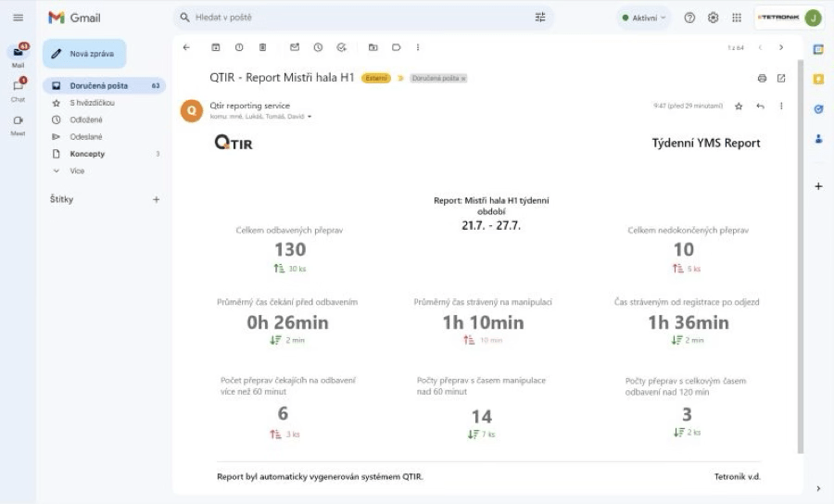This screenshot has width=834, height=504.
Task: Toggle the importance marker beside subject
Action: click(400, 78)
